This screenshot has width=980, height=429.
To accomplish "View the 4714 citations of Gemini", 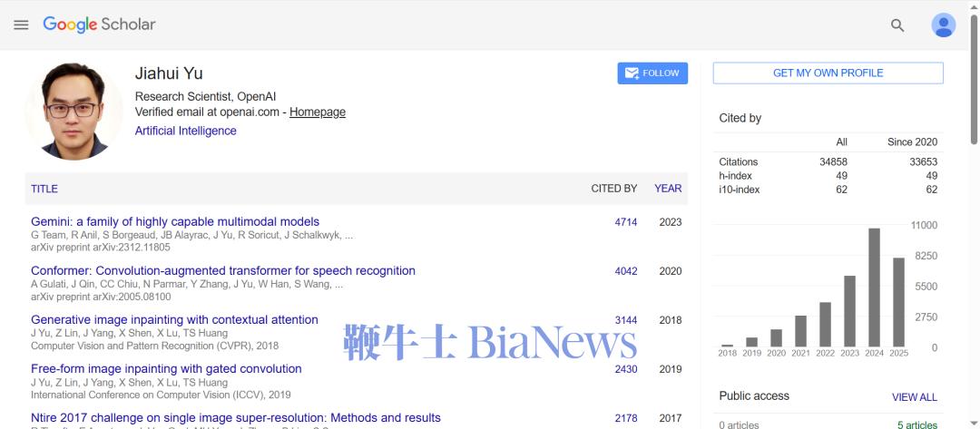I will pyautogui.click(x=626, y=222).
